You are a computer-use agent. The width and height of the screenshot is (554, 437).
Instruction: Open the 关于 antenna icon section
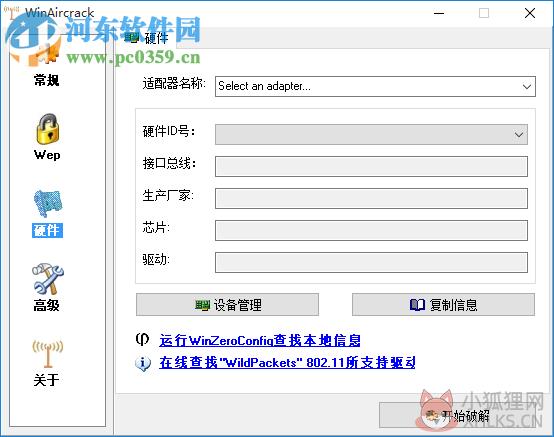tap(47, 363)
